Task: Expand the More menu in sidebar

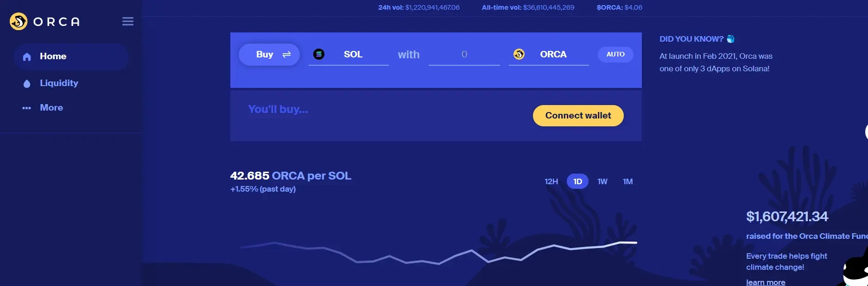Action: coord(51,108)
